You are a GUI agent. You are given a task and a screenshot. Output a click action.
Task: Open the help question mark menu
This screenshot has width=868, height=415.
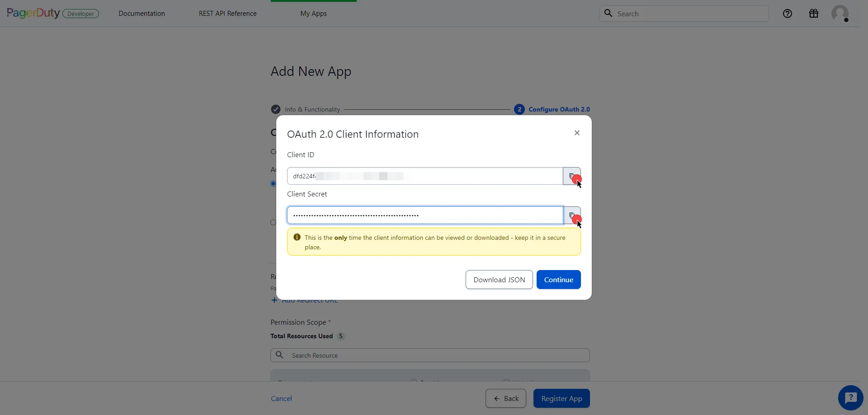pos(788,14)
